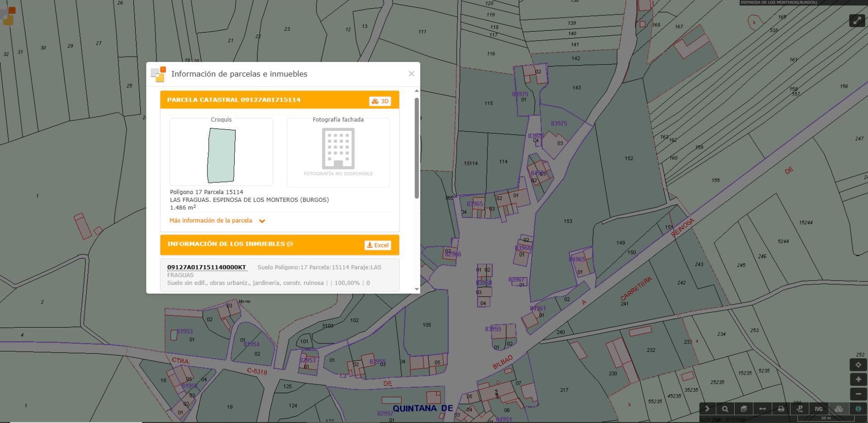The height and width of the screenshot is (423, 868).
Task: Activate the 3D buildings cubes icon
Action: (x=839, y=409)
